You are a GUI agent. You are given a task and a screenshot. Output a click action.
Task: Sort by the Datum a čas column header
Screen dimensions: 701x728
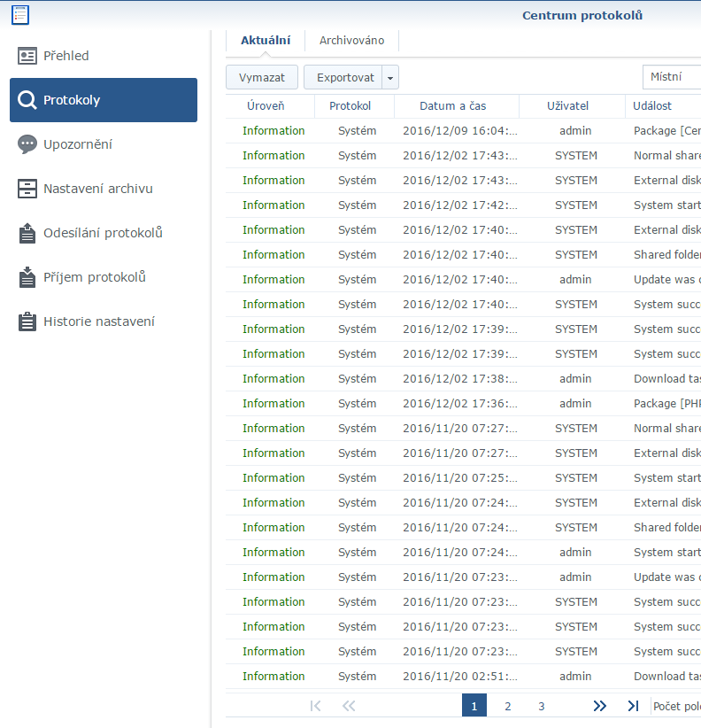point(452,106)
